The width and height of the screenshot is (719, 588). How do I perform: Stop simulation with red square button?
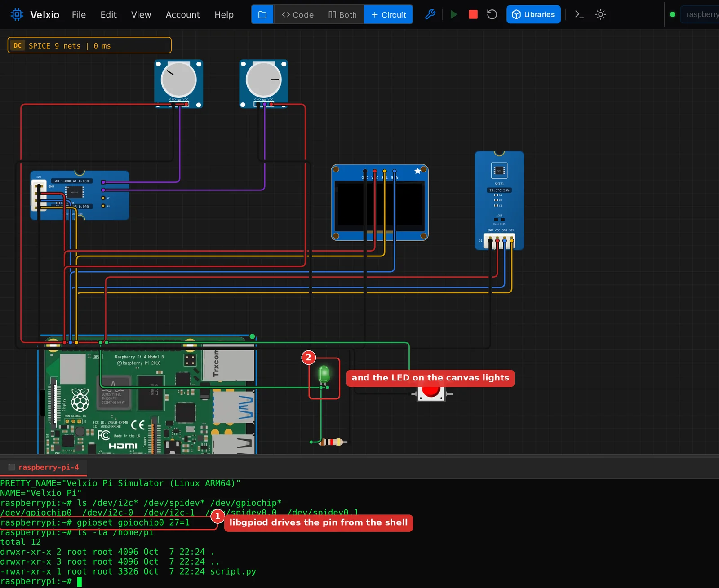(x=473, y=14)
